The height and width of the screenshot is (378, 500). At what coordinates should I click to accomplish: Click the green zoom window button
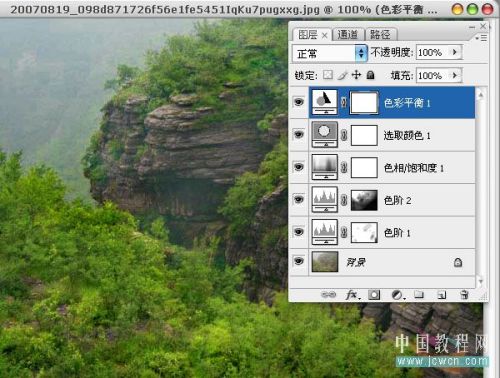click(472, 9)
